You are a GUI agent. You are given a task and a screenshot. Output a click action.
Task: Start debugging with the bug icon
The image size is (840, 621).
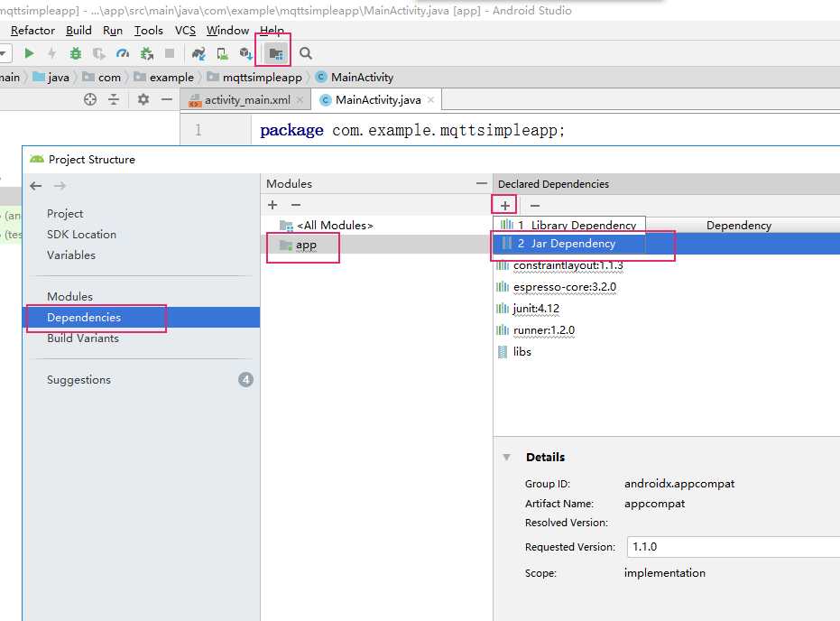(x=76, y=53)
